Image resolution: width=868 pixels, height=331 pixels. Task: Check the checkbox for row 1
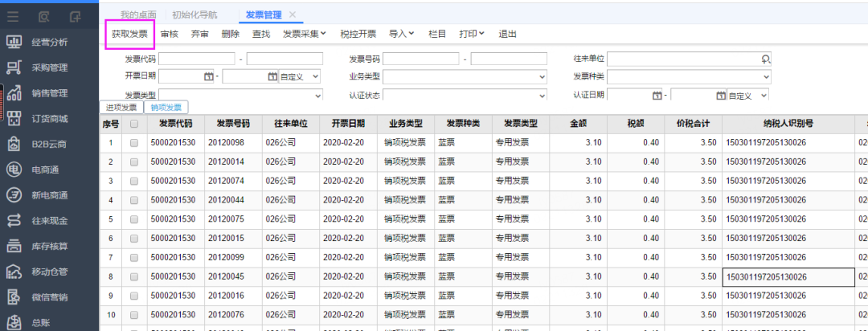click(x=134, y=143)
